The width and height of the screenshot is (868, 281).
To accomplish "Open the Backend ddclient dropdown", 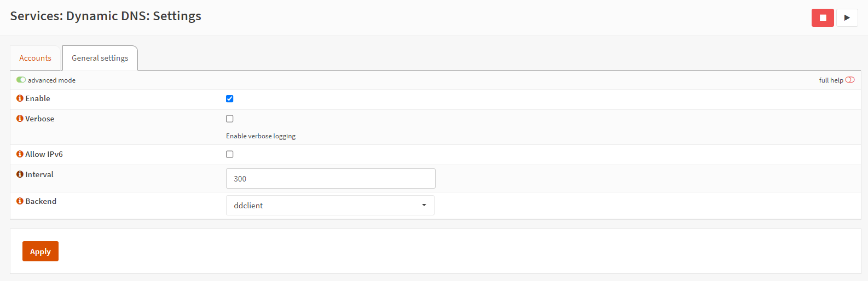I will (x=329, y=206).
